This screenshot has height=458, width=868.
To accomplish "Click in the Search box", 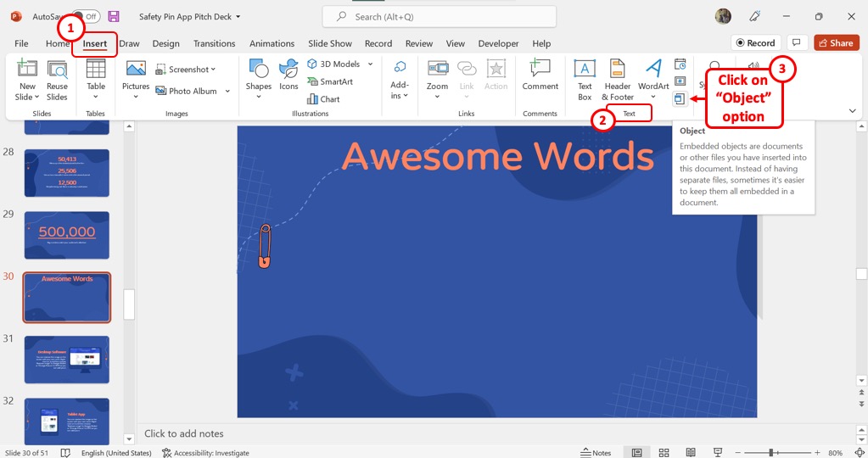I will click(x=439, y=17).
